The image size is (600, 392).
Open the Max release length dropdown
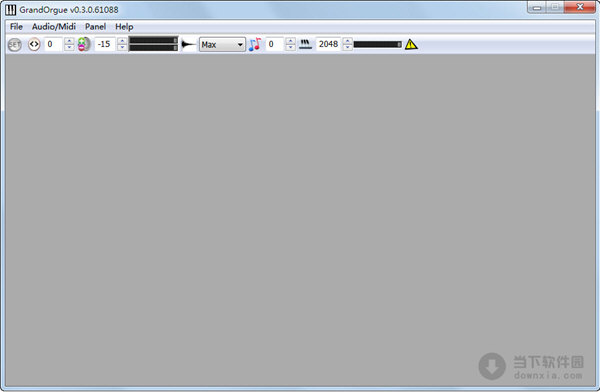pos(222,44)
